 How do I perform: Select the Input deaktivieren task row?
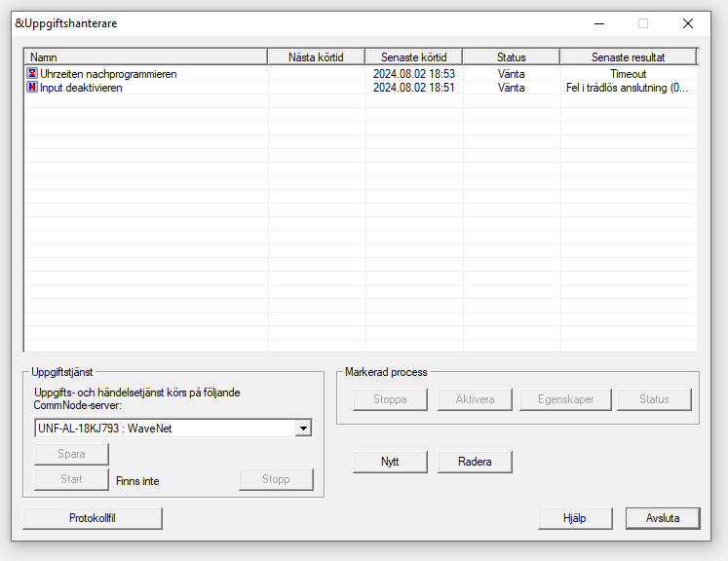point(81,88)
